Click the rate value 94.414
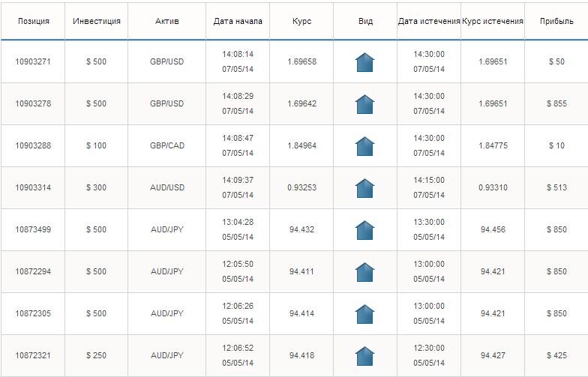The width and height of the screenshot is (588, 377). (x=301, y=313)
